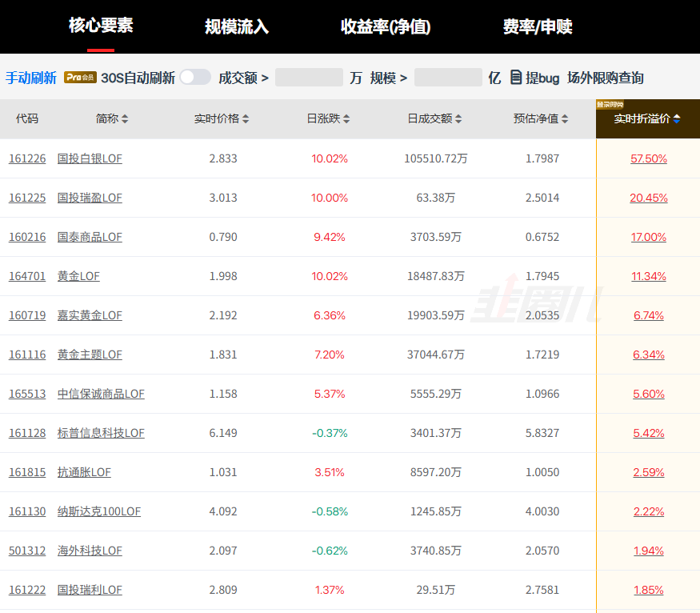This screenshot has width=700, height=613.
Task: Click the 2.59% premium link
Action: pyautogui.click(x=649, y=473)
